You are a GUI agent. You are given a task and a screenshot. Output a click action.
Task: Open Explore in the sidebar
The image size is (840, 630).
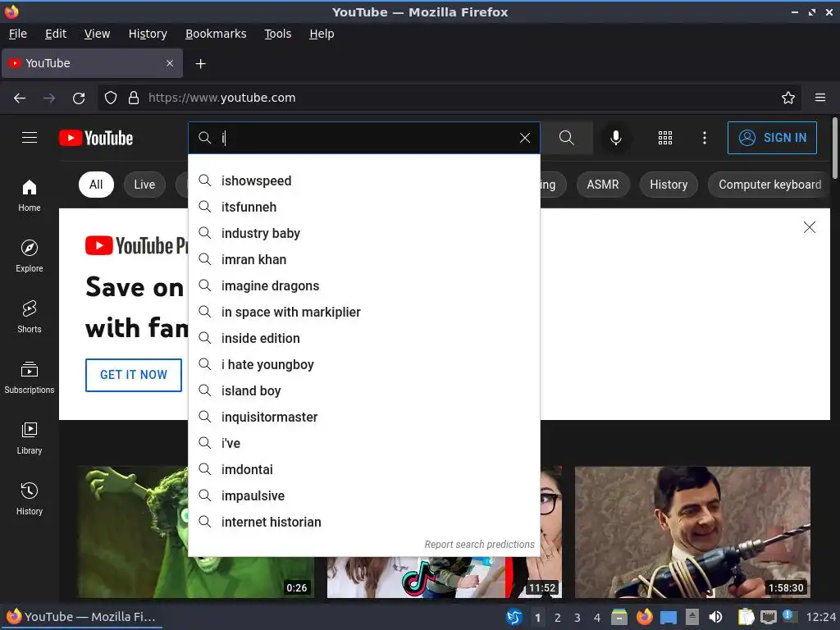tap(30, 256)
